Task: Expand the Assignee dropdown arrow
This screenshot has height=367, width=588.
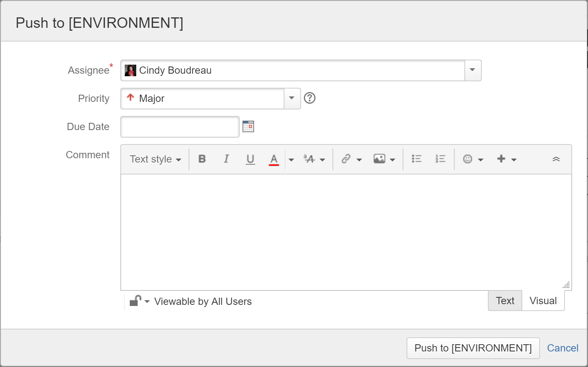Action: (x=473, y=70)
